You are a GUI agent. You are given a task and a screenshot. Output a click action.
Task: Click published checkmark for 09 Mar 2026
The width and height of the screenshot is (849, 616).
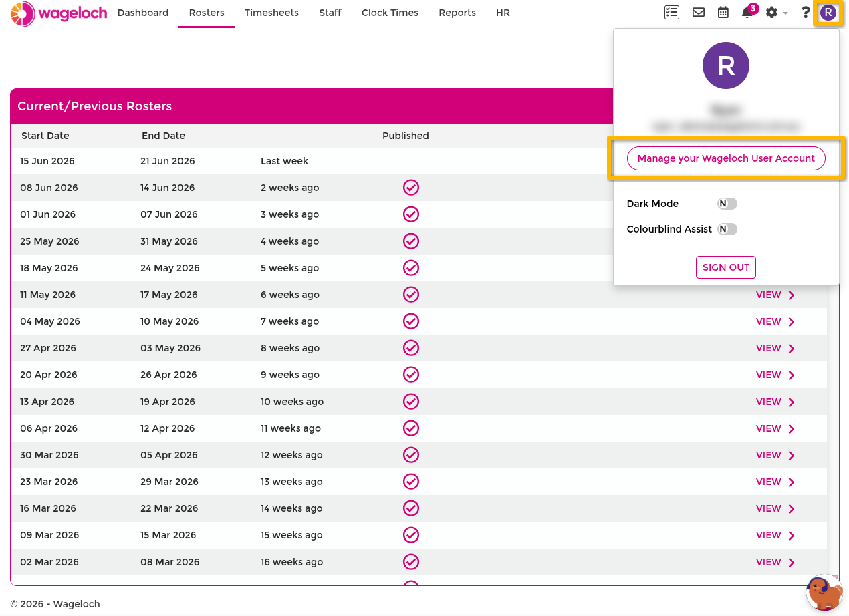coord(411,535)
